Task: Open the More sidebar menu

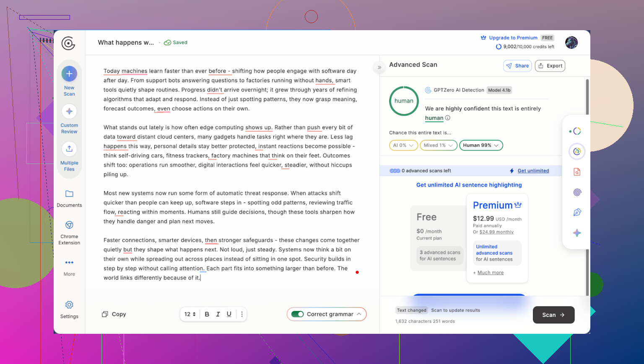Action: [x=69, y=263]
